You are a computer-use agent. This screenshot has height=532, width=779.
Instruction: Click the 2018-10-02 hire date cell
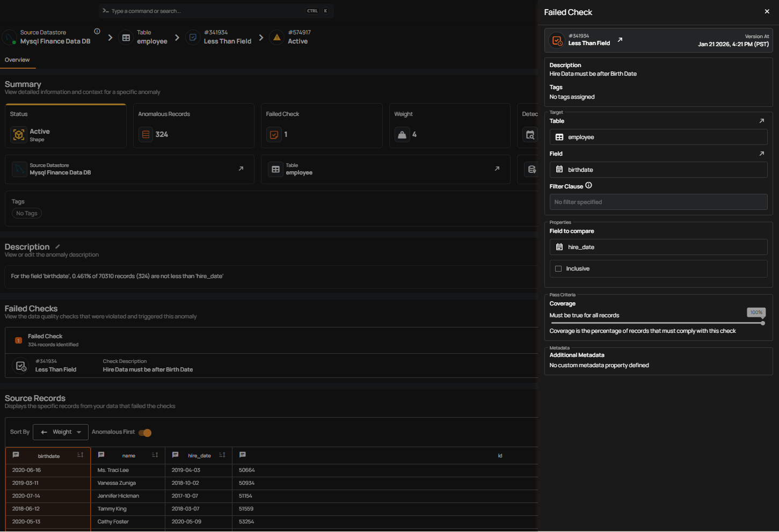[x=199, y=483]
